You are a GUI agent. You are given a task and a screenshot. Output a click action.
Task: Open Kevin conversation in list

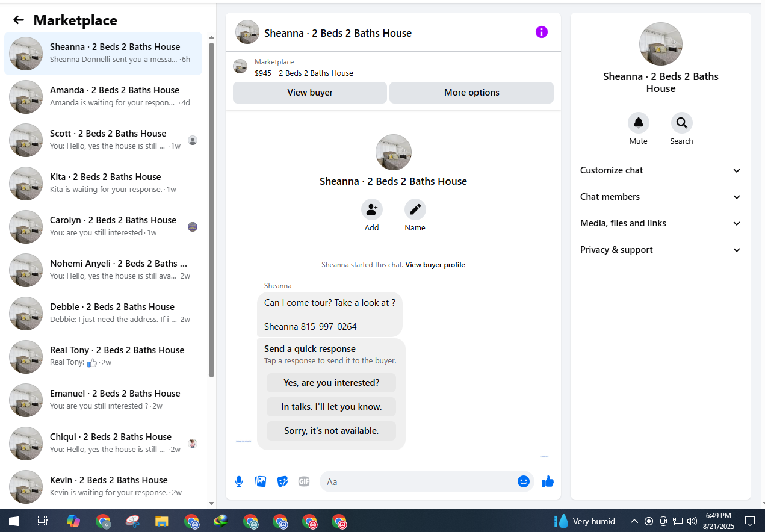104,487
